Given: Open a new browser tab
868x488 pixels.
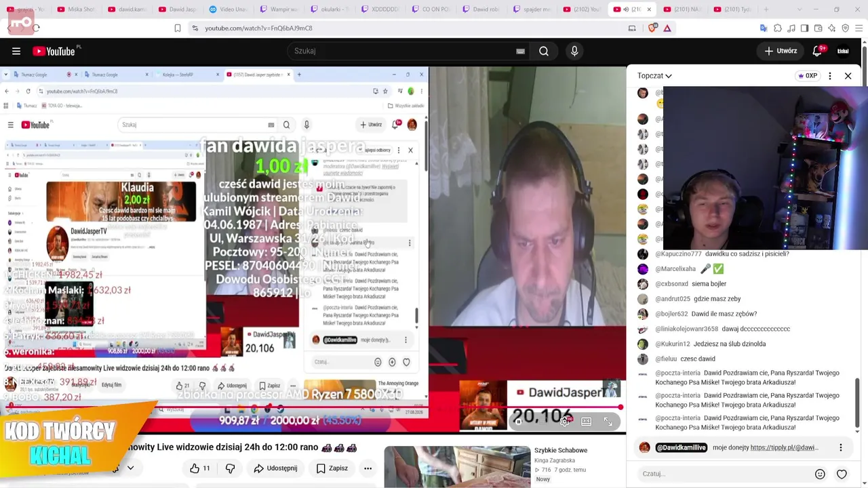Looking at the screenshot, I should pos(766,9).
